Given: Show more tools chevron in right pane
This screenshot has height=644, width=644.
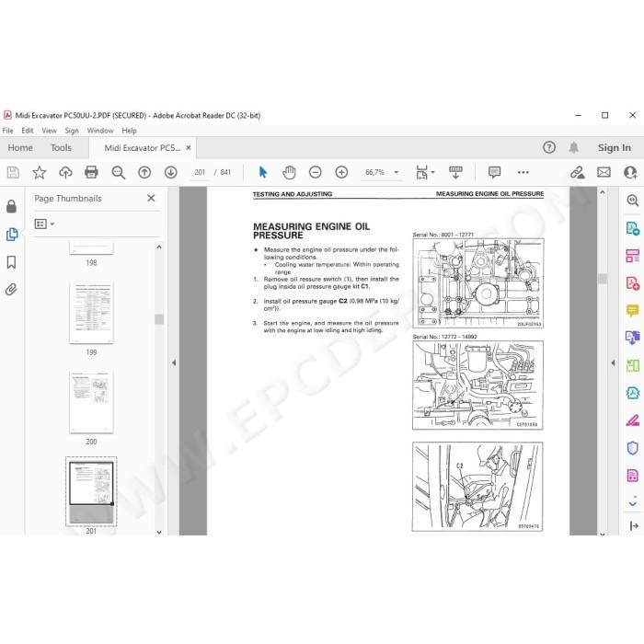Looking at the screenshot, I should (x=633, y=502).
